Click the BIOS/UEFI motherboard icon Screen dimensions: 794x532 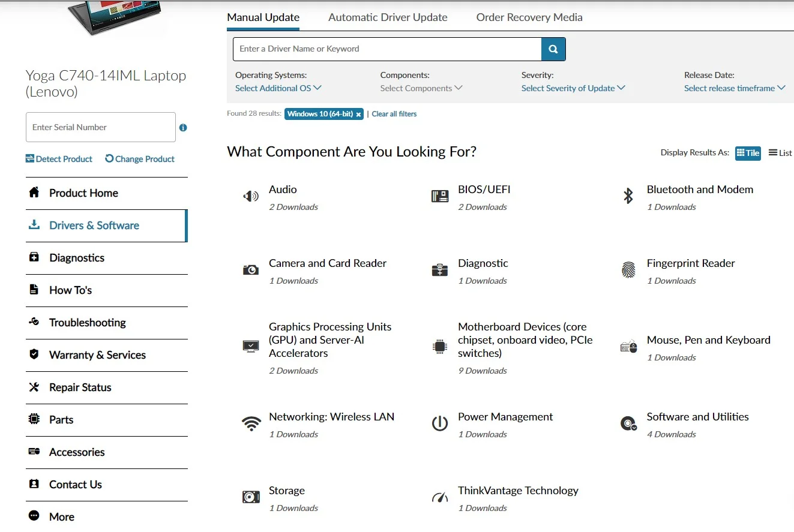pos(440,196)
